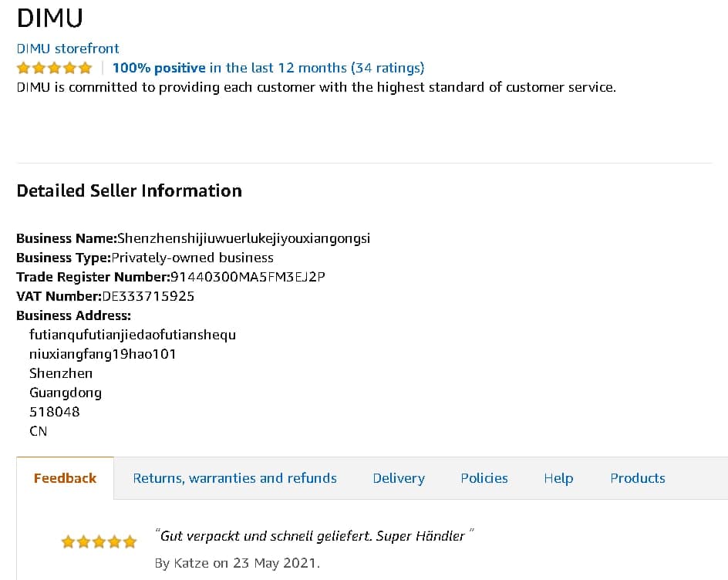Click the VAT number DE333715925
Viewport: 728px width, 580px height.
pos(148,296)
